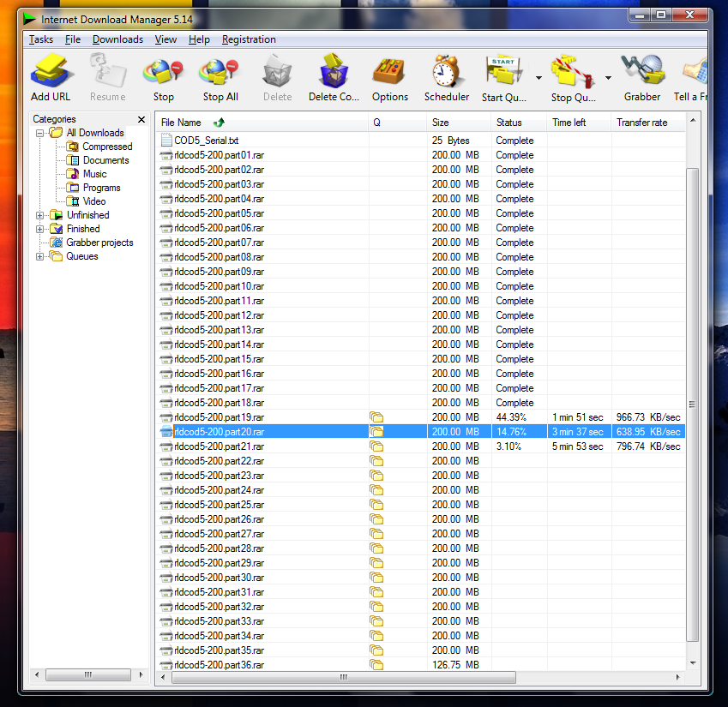Select the All Downloads category
This screenshot has width=728, height=707.
point(95,133)
